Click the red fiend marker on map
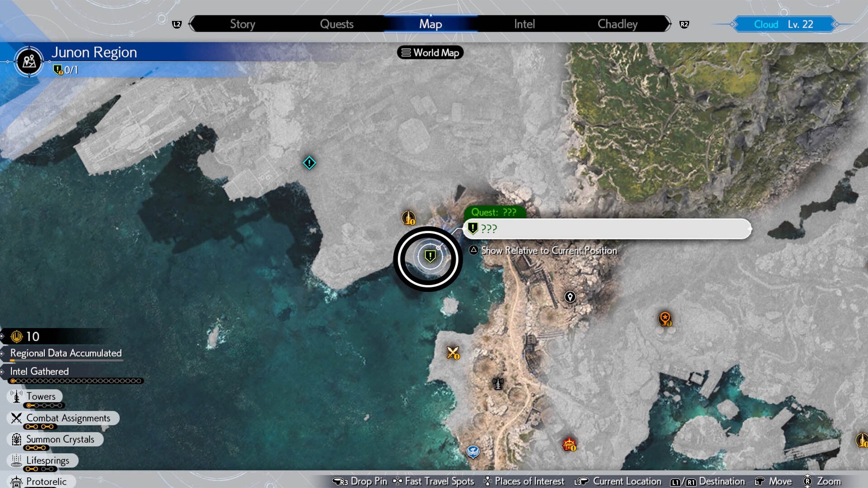Viewport: 868px width, 488px height. (569, 445)
